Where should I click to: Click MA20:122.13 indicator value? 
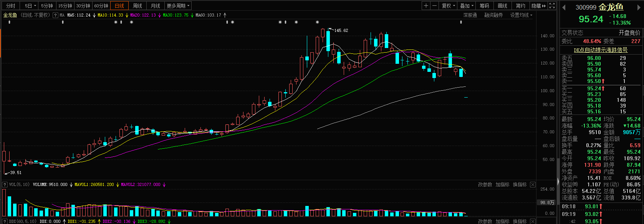(143, 15)
